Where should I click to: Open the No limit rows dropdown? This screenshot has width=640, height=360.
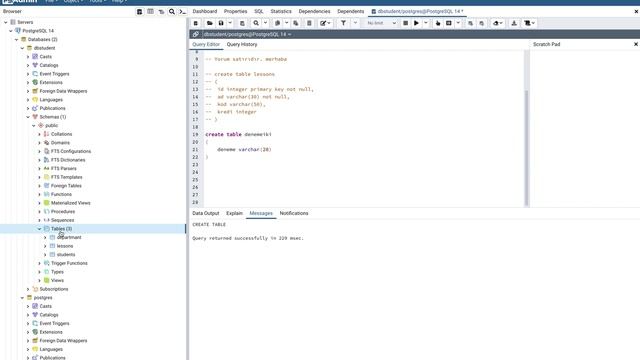tap(381, 23)
